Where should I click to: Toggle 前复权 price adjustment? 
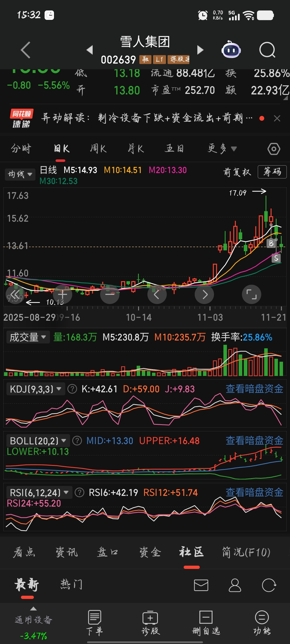coord(237,172)
